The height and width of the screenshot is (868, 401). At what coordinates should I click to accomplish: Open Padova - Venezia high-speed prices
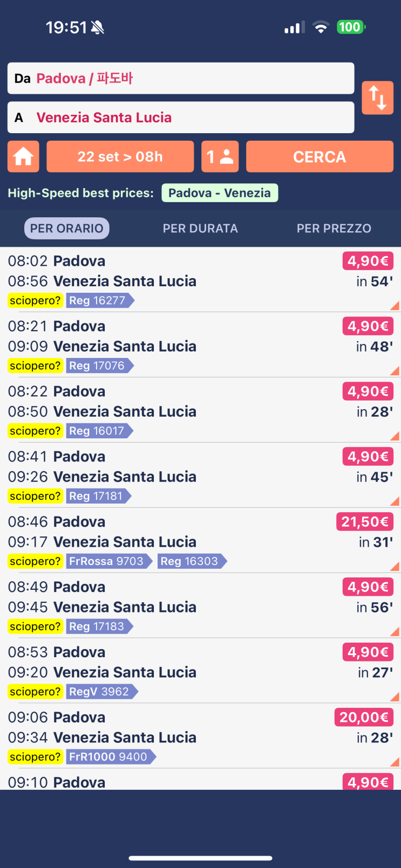pos(220,193)
